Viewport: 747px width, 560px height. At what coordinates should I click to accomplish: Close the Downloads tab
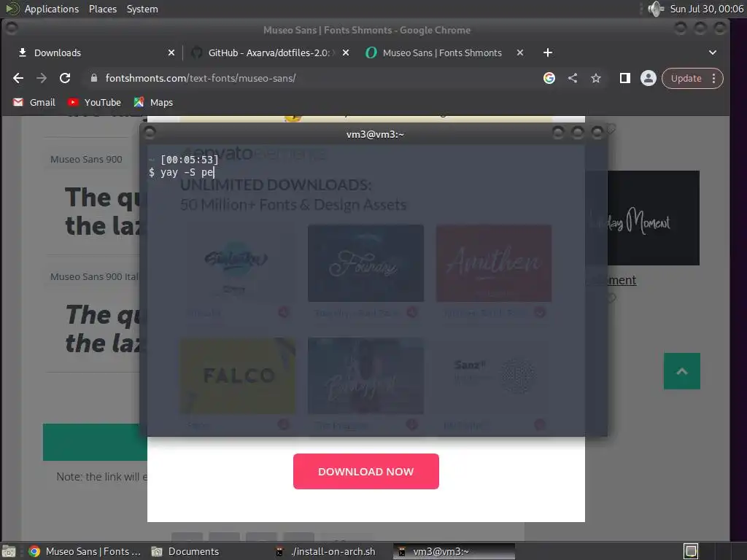point(171,52)
